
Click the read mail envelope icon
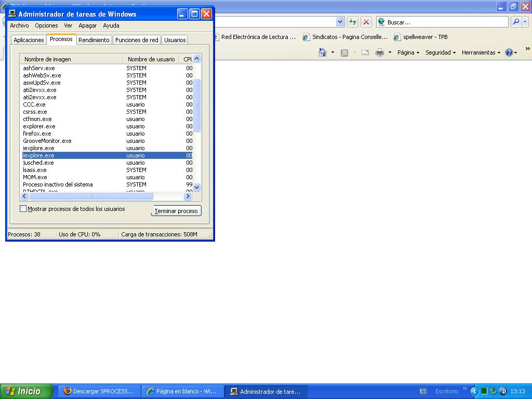pyautogui.click(x=365, y=52)
